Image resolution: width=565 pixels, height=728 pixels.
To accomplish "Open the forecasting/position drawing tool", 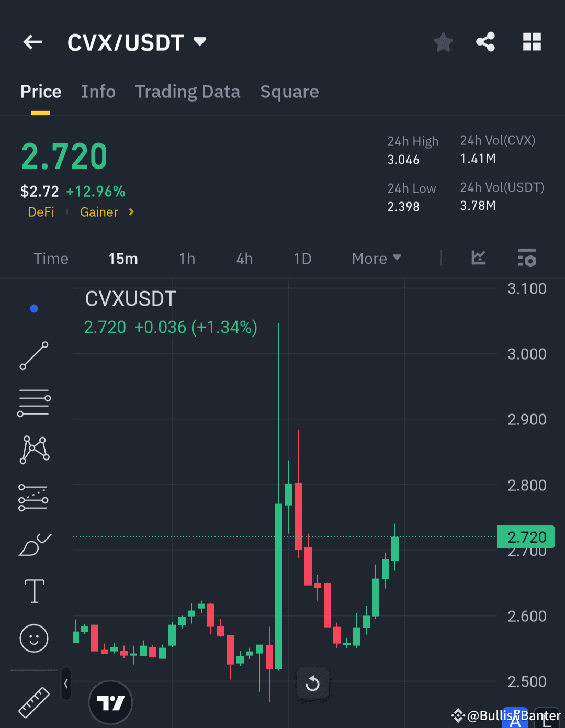I will pyautogui.click(x=33, y=497).
